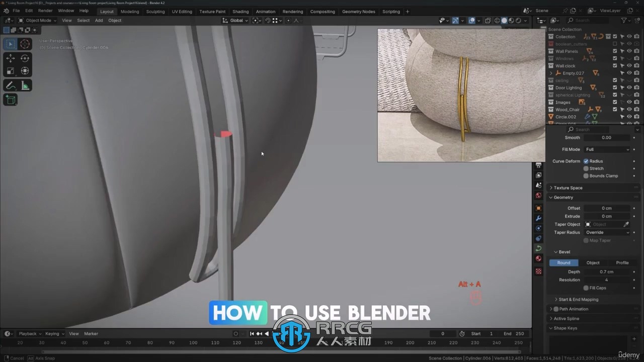Collapse the Bevel subpanel
644x362 pixels.
tap(564, 252)
